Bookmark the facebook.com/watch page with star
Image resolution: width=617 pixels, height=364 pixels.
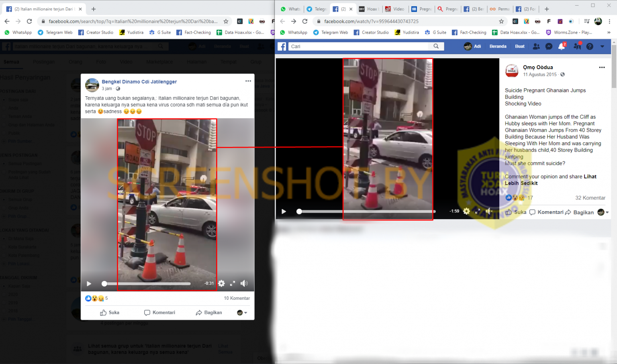[501, 21]
